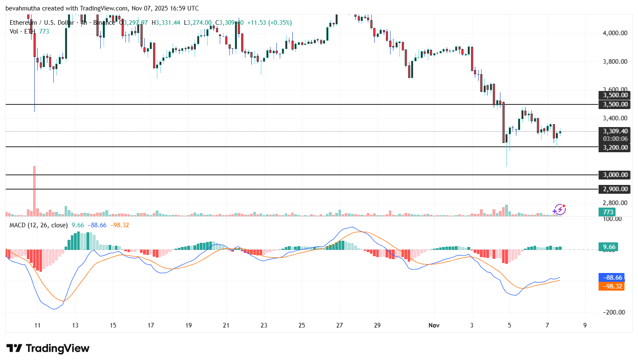This screenshot has width=638, height=364.
Task: Click the -200.00 label on MACD scale
Action: click(614, 312)
